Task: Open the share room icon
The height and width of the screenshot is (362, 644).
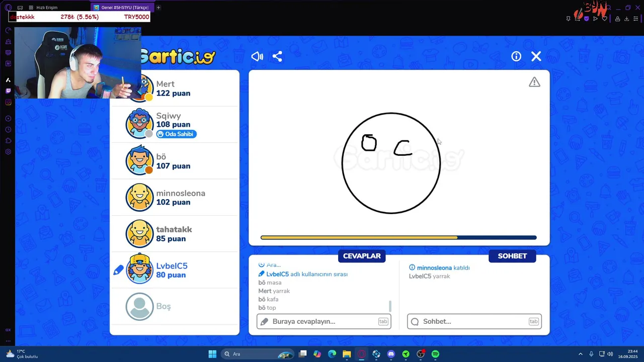Action: [277, 56]
